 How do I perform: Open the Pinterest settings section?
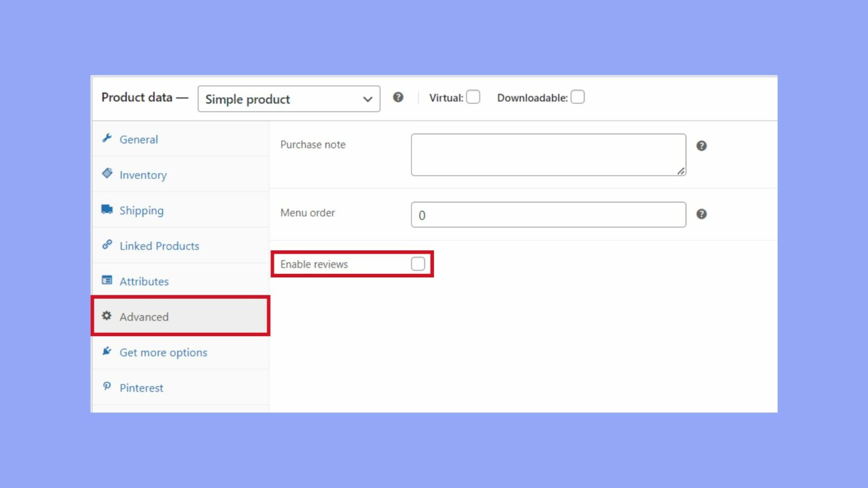click(x=141, y=387)
